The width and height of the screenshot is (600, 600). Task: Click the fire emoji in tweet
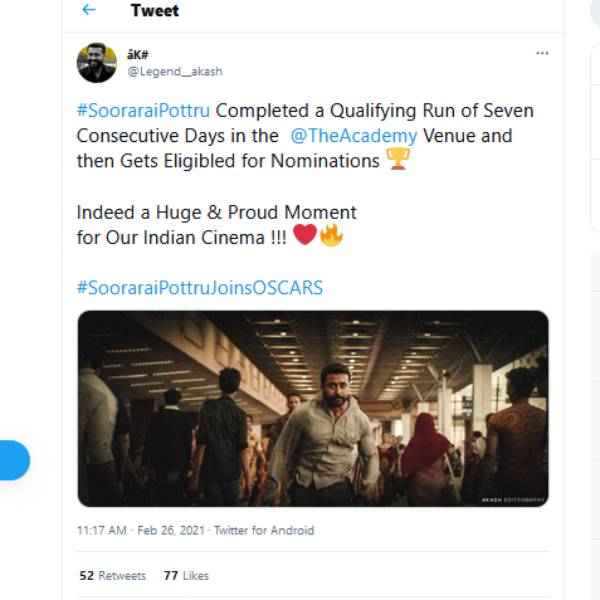[x=331, y=237]
